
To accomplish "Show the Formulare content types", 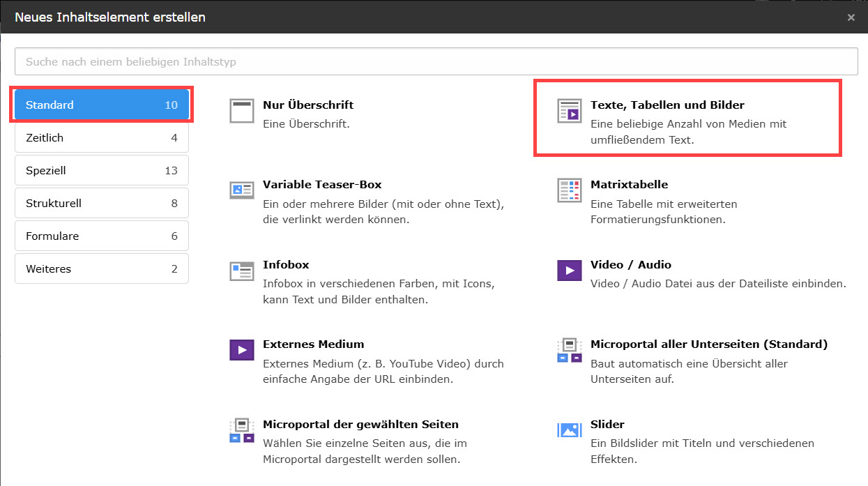I will tap(101, 236).
